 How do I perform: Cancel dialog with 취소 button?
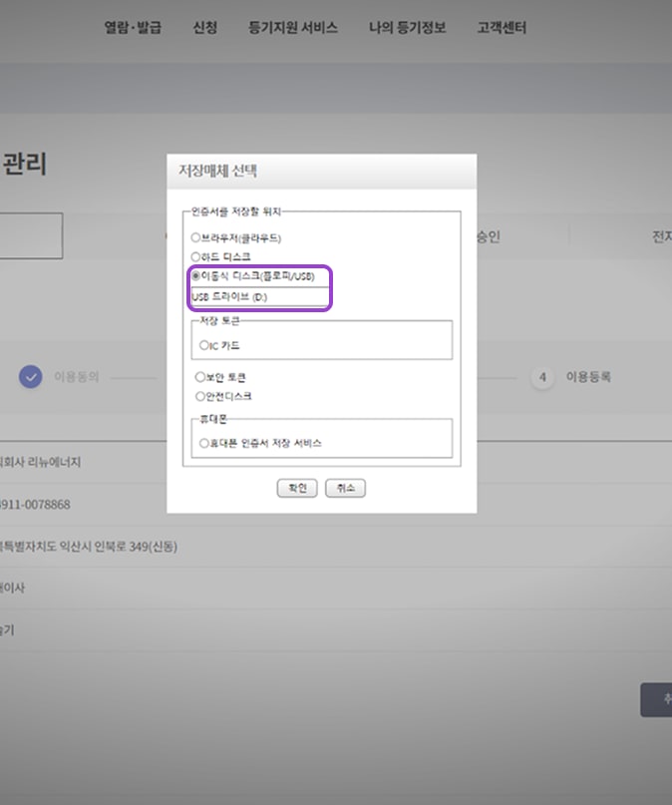(345, 488)
